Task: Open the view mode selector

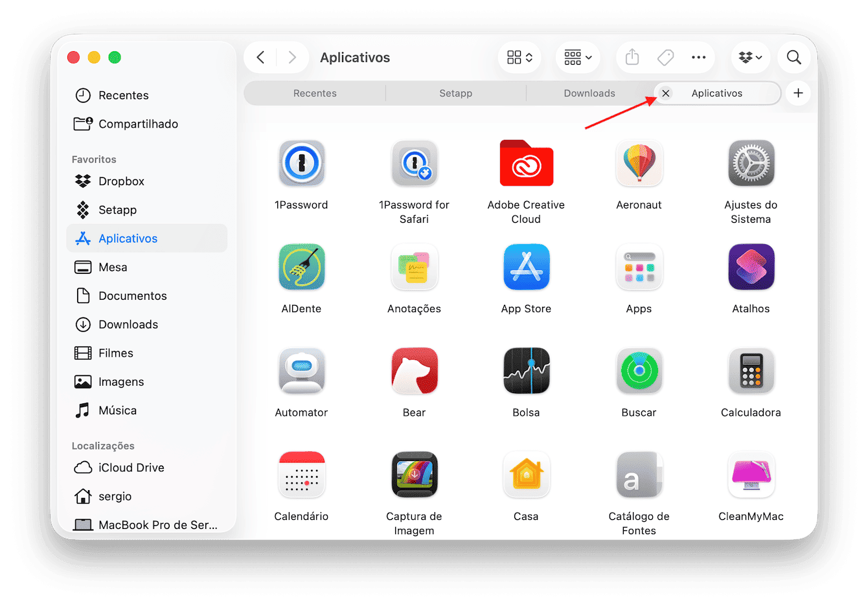Action: [x=520, y=58]
